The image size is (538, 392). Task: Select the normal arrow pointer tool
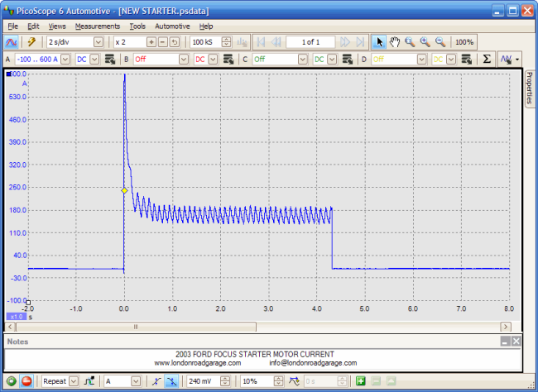(380, 41)
